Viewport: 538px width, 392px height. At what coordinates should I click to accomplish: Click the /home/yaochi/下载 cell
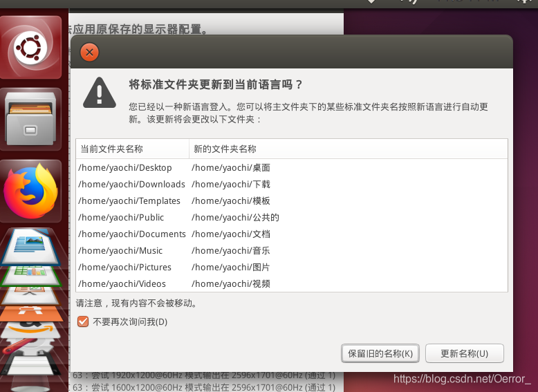[x=231, y=184]
